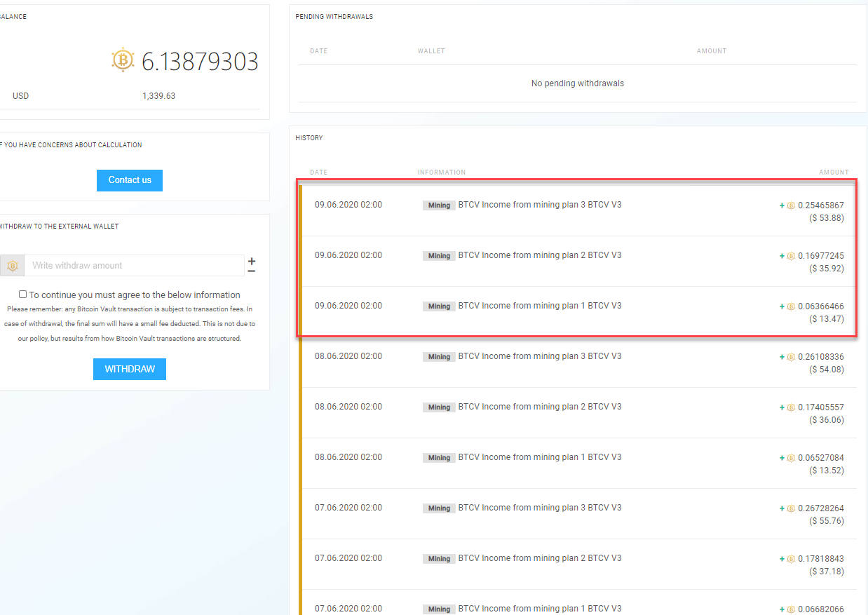868x615 pixels.
Task: Increase withdraw amount with the plus stepper
Action: pyautogui.click(x=252, y=261)
